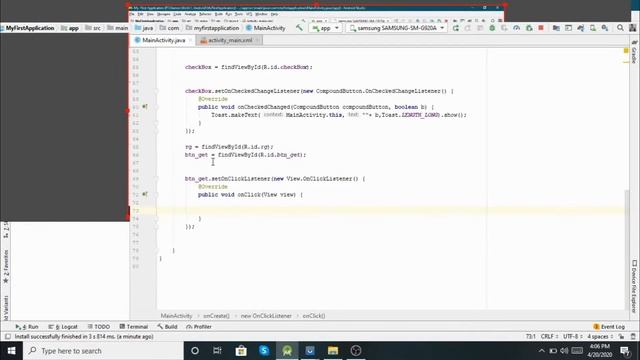Click the Profile app gauge icon

[x=516, y=28]
